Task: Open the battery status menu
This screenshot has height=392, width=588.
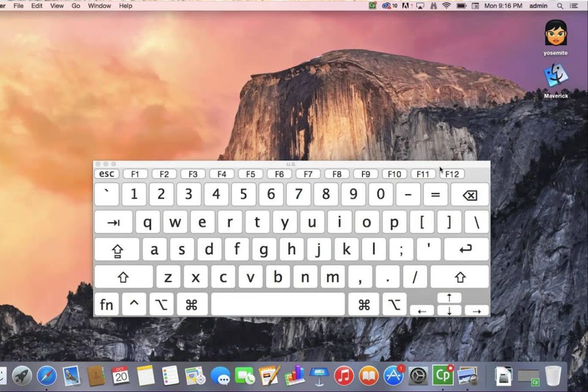Action: [461, 6]
